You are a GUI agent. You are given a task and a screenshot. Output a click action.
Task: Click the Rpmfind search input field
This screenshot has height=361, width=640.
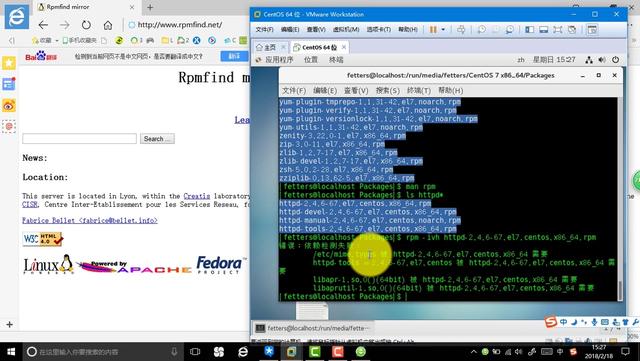click(80, 138)
